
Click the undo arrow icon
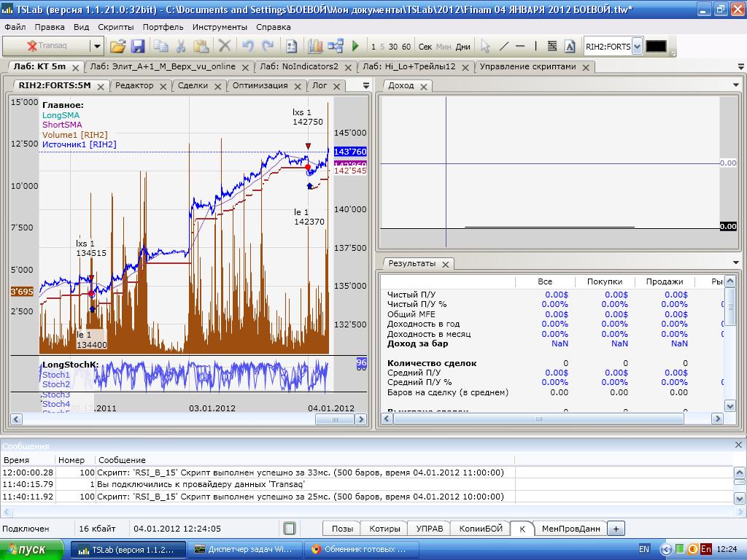(247, 46)
